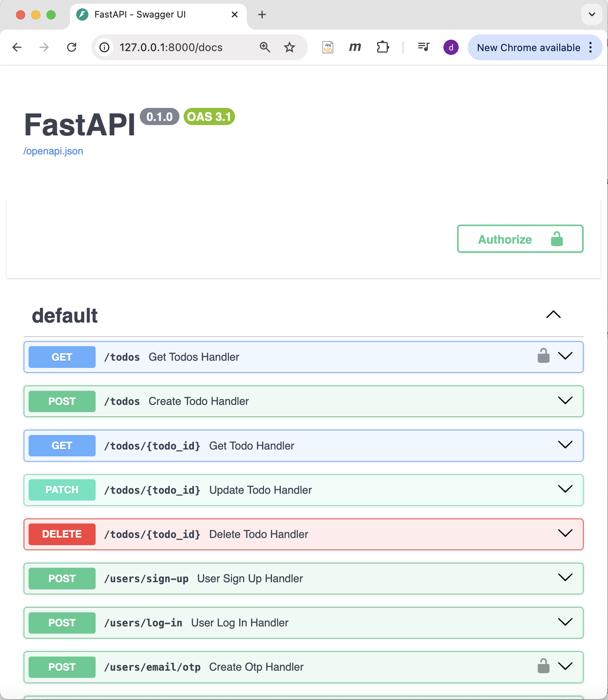Click the GET badge for /todos
The height and width of the screenshot is (700, 608).
tap(62, 357)
